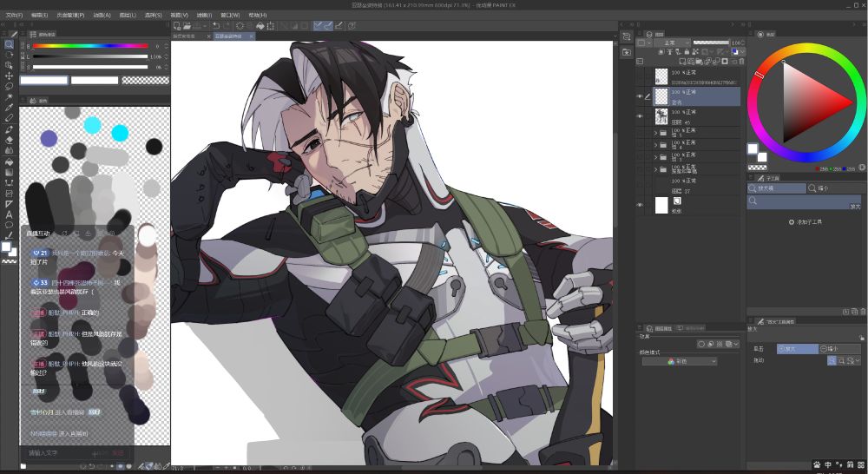This screenshot has height=474, width=868.
Task: Expand the first layer folder in the list
Action: (x=656, y=133)
